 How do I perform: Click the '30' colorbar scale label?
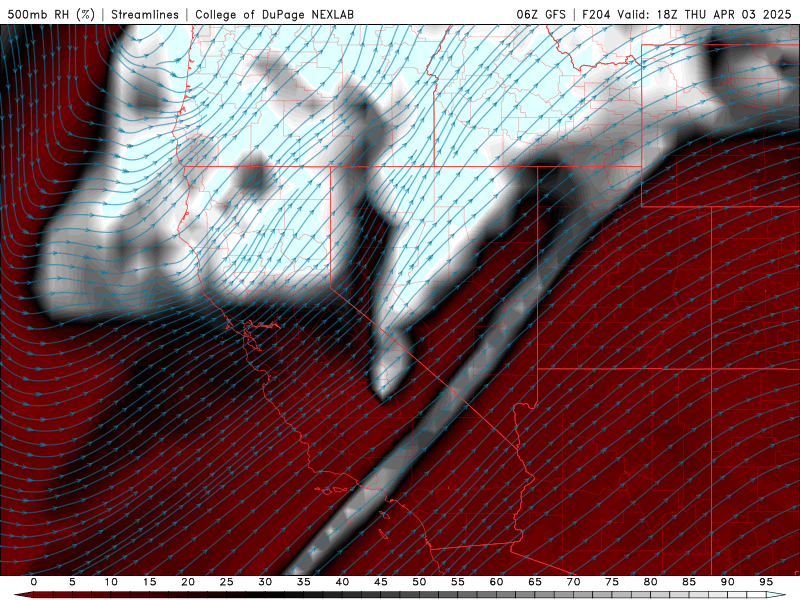(265, 582)
